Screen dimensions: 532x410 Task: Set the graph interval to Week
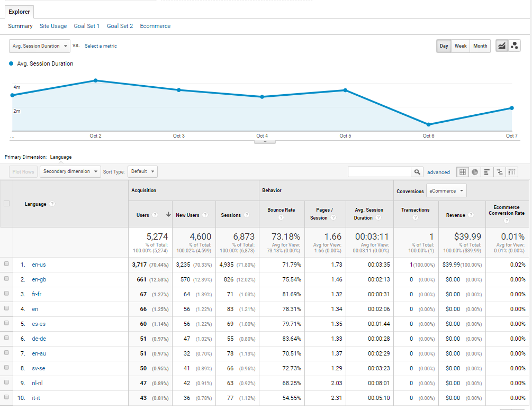click(461, 46)
